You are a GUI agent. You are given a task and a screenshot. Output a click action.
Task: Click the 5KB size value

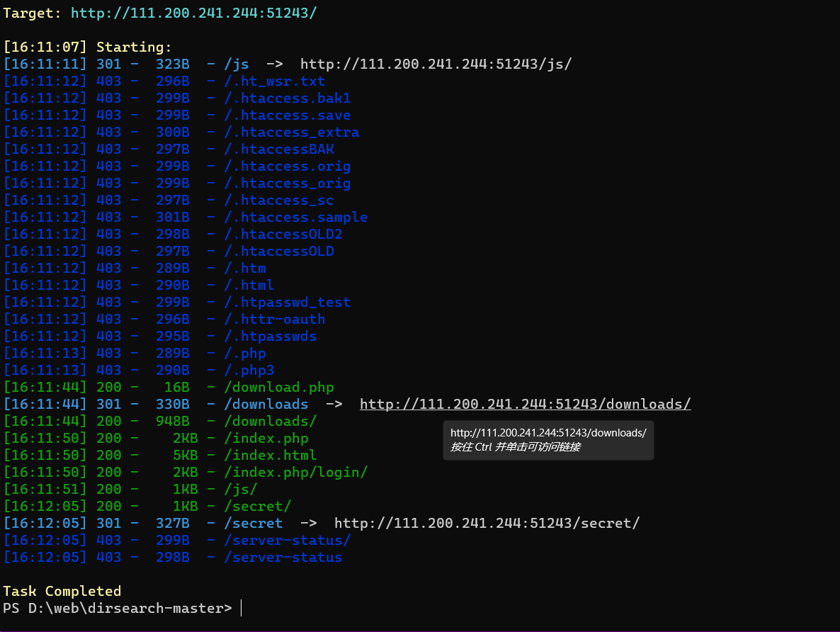(186, 455)
